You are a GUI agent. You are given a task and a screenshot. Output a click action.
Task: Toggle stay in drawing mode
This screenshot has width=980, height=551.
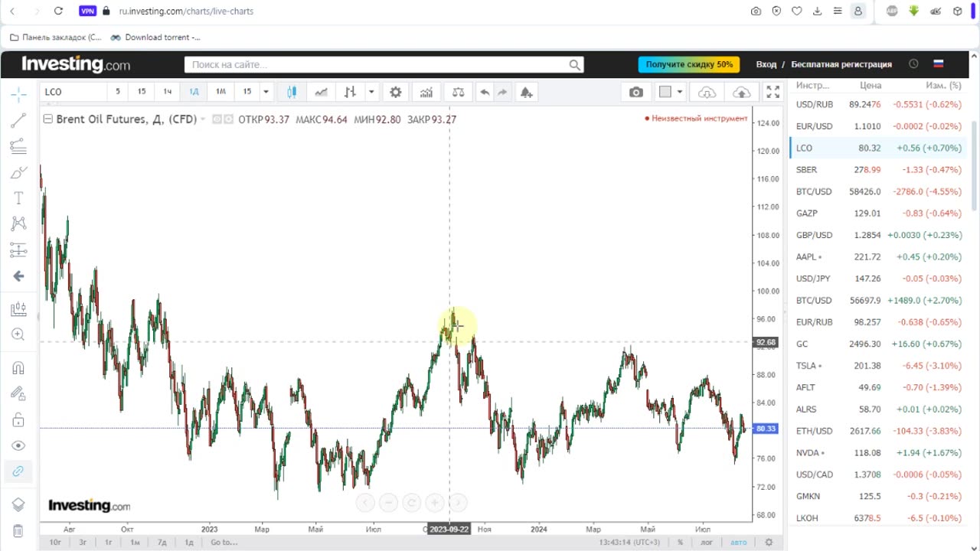[18, 393]
